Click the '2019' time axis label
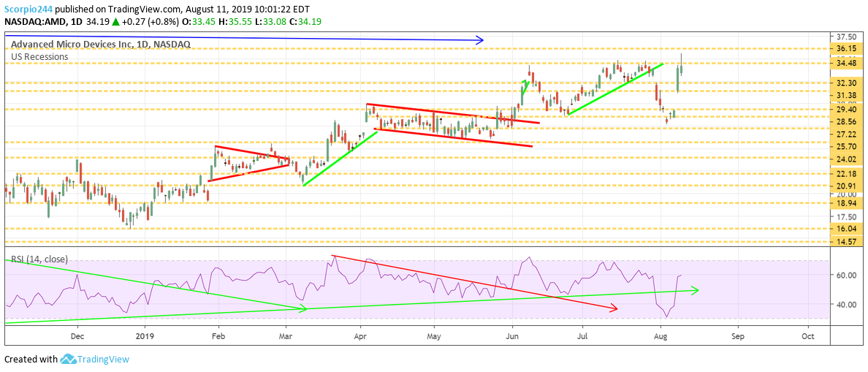 (x=145, y=336)
